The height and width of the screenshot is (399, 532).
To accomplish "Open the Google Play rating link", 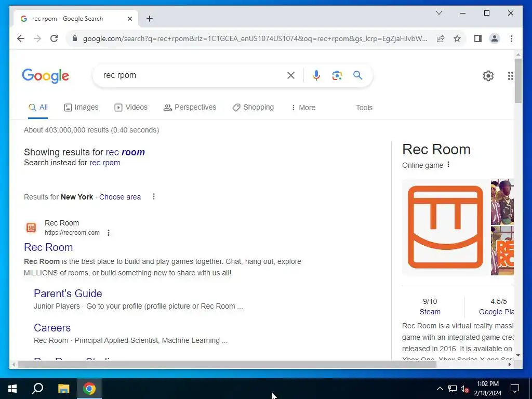I will click(496, 312).
